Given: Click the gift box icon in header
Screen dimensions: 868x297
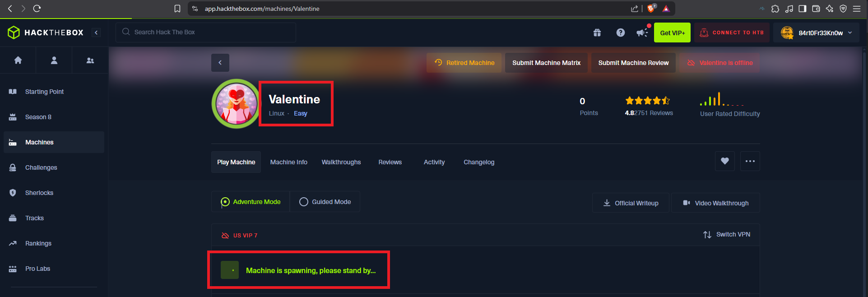Looking at the screenshot, I should 597,32.
